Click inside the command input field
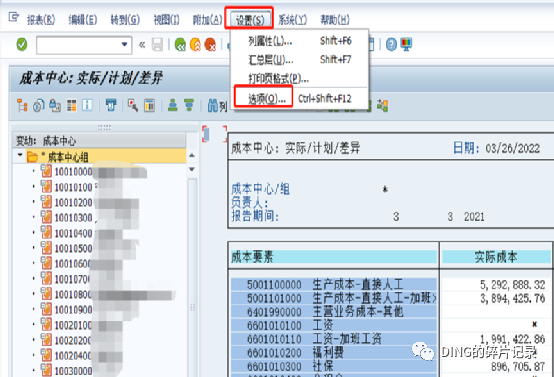 pyautogui.click(x=78, y=45)
